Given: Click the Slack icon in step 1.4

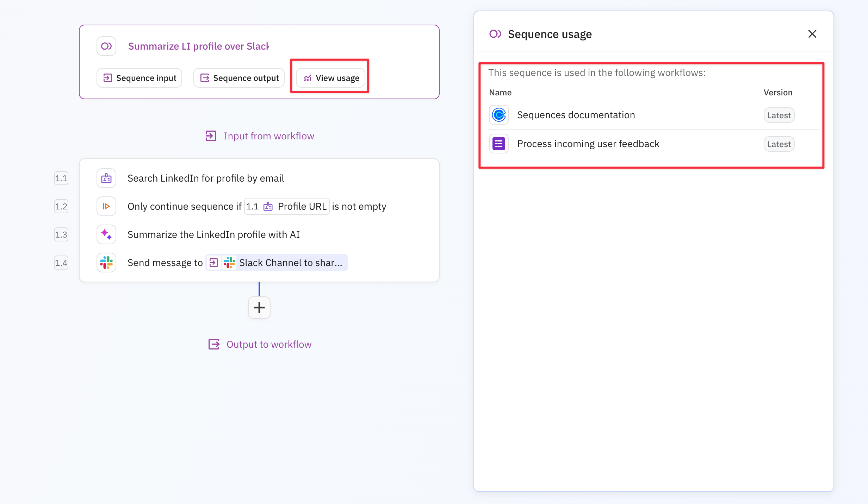Looking at the screenshot, I should click(106, 263).
